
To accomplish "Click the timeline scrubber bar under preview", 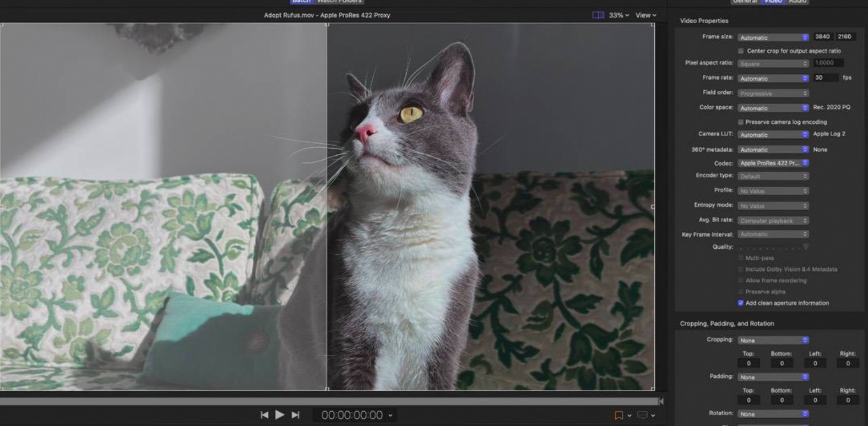I will (x=329, y=402).
